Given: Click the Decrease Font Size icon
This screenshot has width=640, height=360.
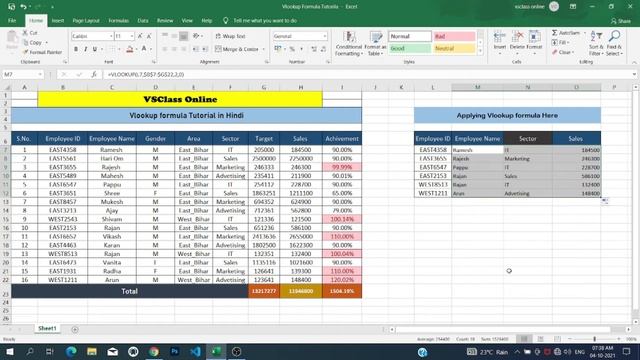Looking at the screenshot, I should point(149,36).
